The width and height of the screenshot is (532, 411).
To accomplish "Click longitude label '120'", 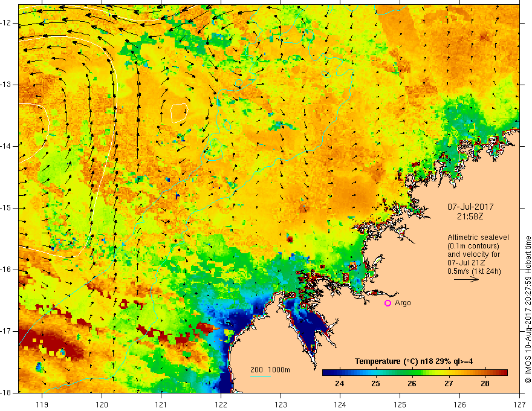I will click(102, 404).
